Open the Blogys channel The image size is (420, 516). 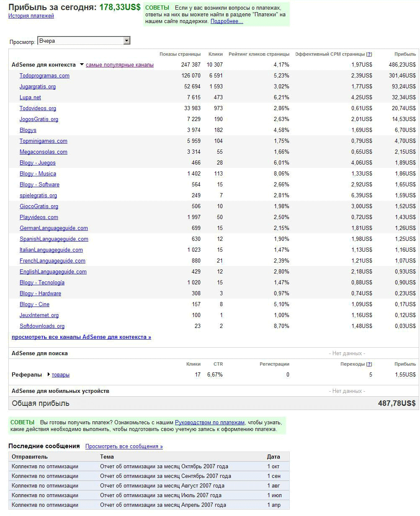click(28, 130)
